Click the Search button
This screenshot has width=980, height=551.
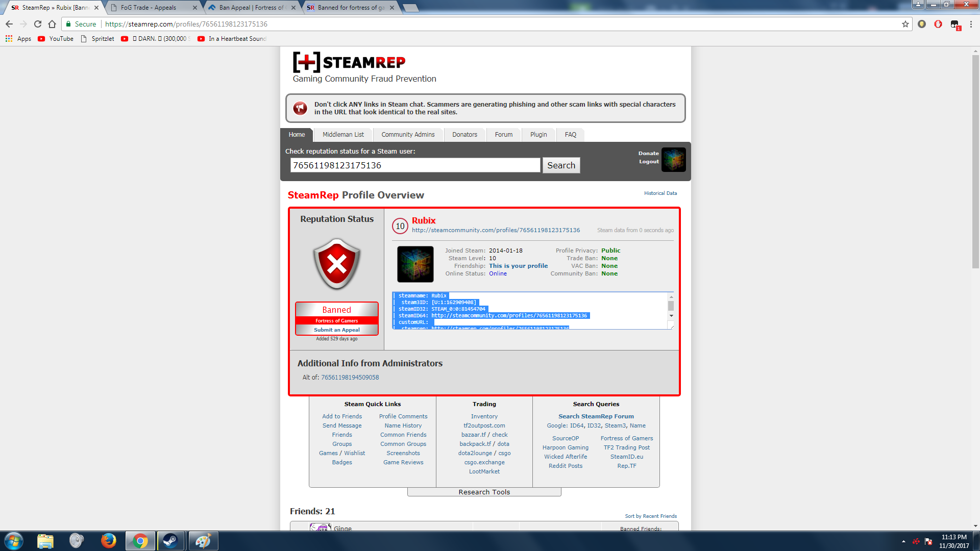[561, 165]
